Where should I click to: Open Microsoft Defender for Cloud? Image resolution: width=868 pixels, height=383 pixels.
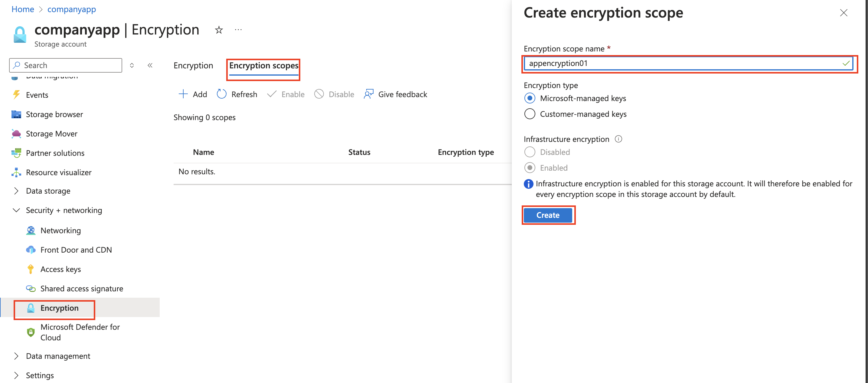pyautogui.click(x=80, y=332)
